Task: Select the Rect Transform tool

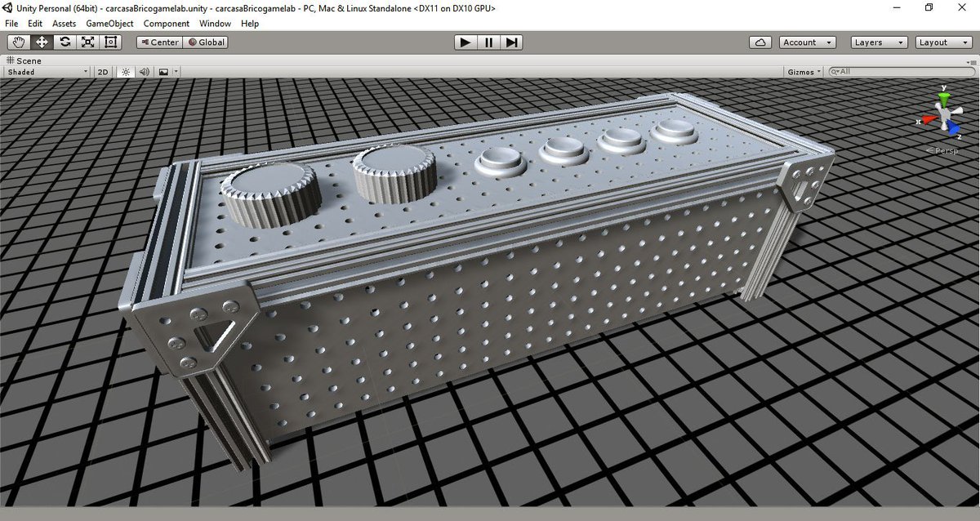Action: pyautogui.click(x=110, y=42)
